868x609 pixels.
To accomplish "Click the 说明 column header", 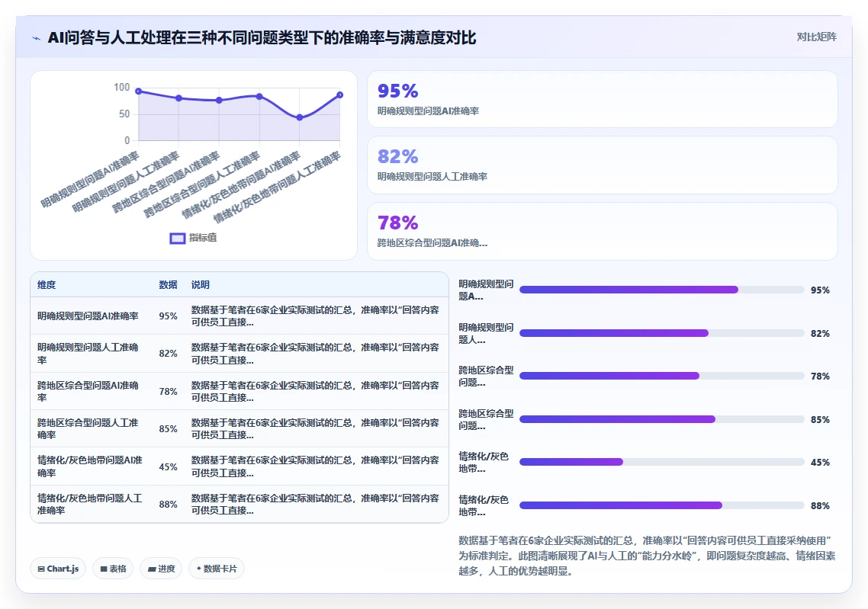I will (x=201, y=285).
